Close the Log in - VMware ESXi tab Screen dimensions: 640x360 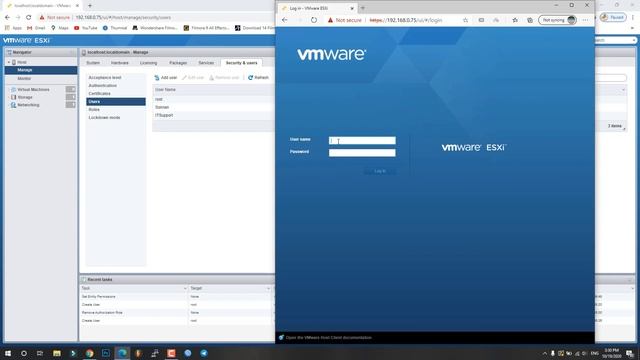pyautogui.click(x=352, y=8)
